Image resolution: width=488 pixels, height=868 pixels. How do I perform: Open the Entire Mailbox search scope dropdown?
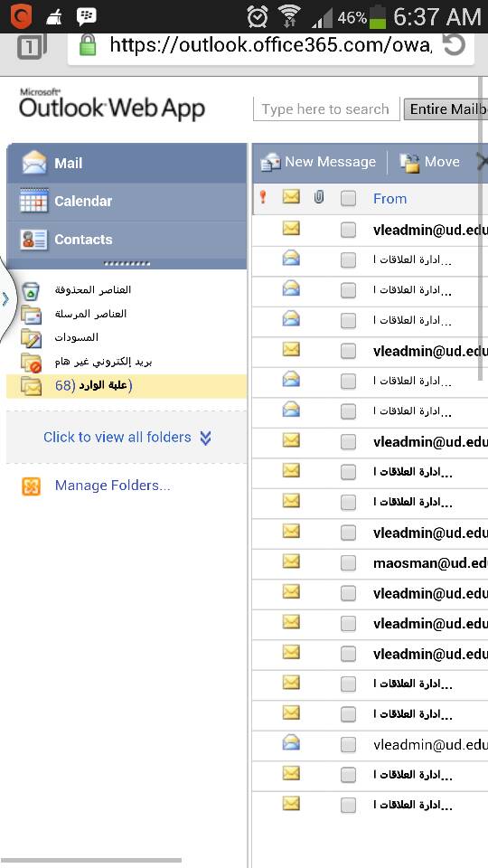(x=446, y=109)
